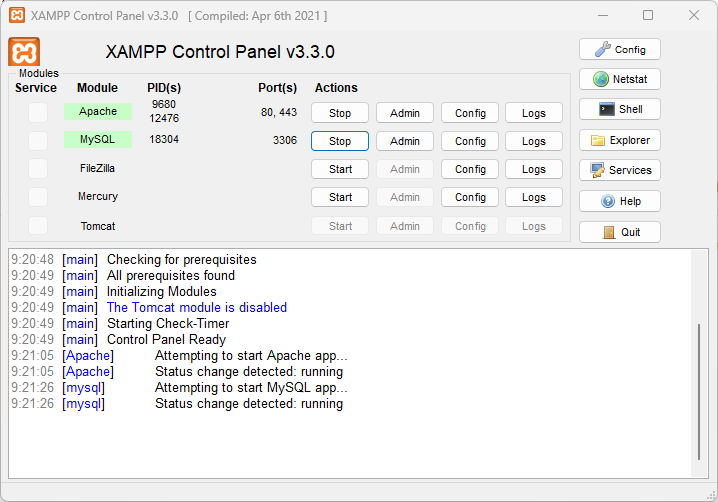The width and height of the screenshot is (718, 502).
Task: Open Services with the monitor icon
Action: click(619, 170)
